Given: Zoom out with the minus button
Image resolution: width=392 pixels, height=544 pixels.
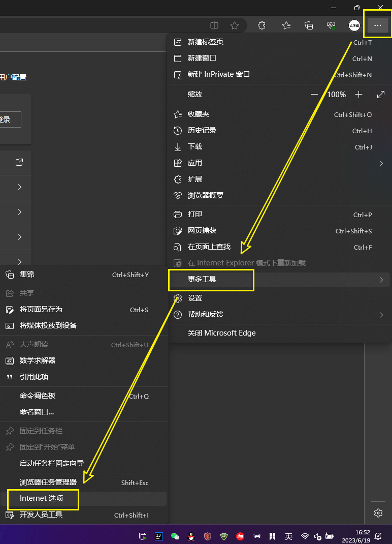Looking at the screenshot, I should pyautogui.click(x=314, y=95).
